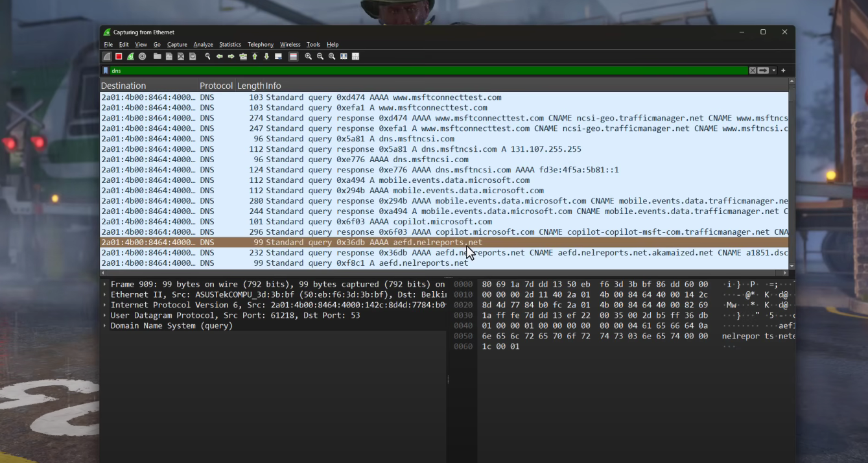The height and width of the screenshot is (463, 868).
Task: Go forward to the next packet in history
Action: 231,56
